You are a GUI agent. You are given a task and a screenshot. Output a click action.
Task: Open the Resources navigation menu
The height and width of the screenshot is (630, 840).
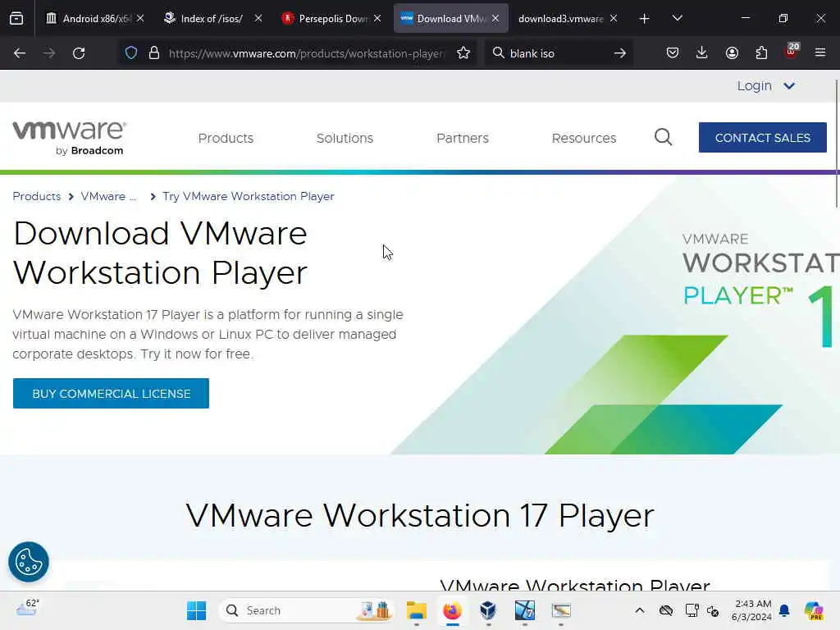(x=584, y=138)
